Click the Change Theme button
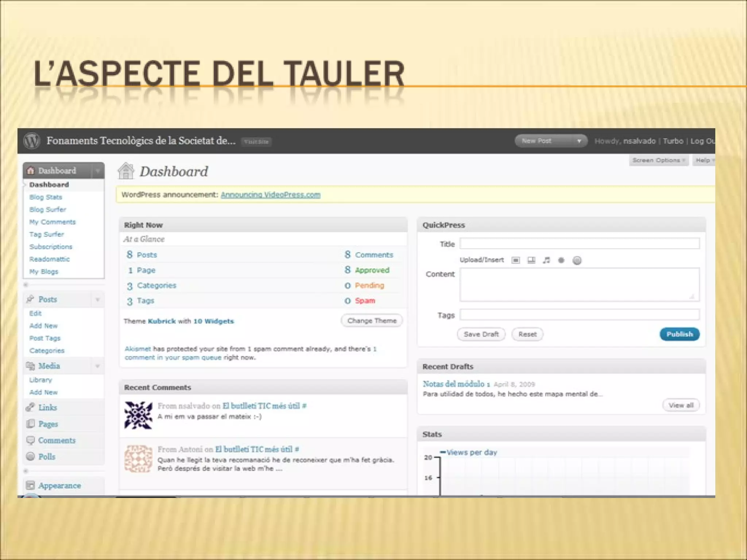 tap(372, 321)
